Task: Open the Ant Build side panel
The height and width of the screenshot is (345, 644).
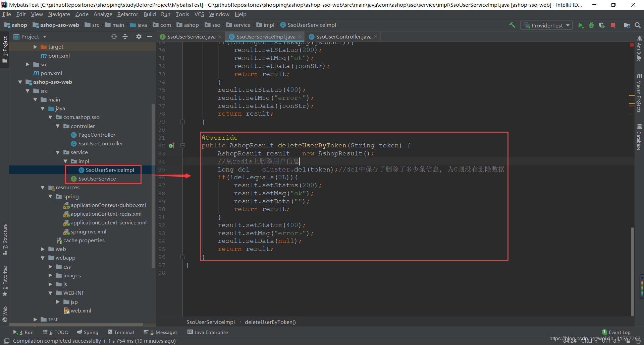Action: (639, 49)
